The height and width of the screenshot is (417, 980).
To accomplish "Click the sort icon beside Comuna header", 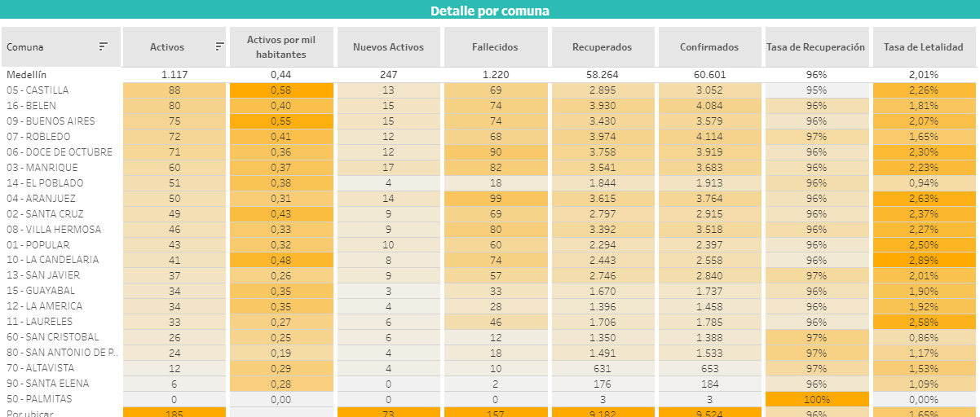I will pos(104,47).
